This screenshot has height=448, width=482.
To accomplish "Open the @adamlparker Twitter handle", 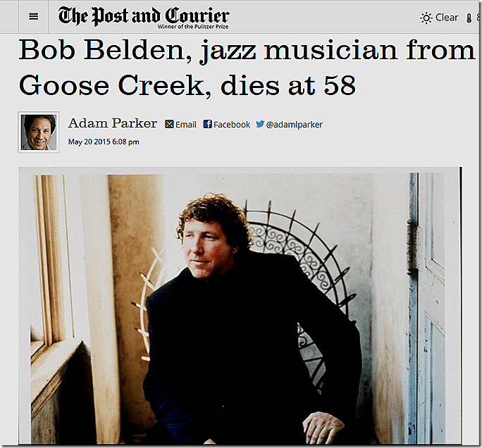I will [x=289, y=125].
